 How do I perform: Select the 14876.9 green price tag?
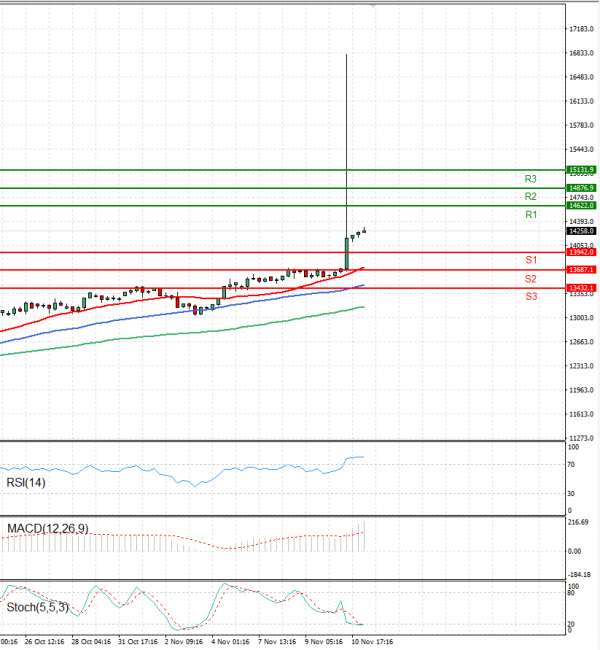coord(581,188)
